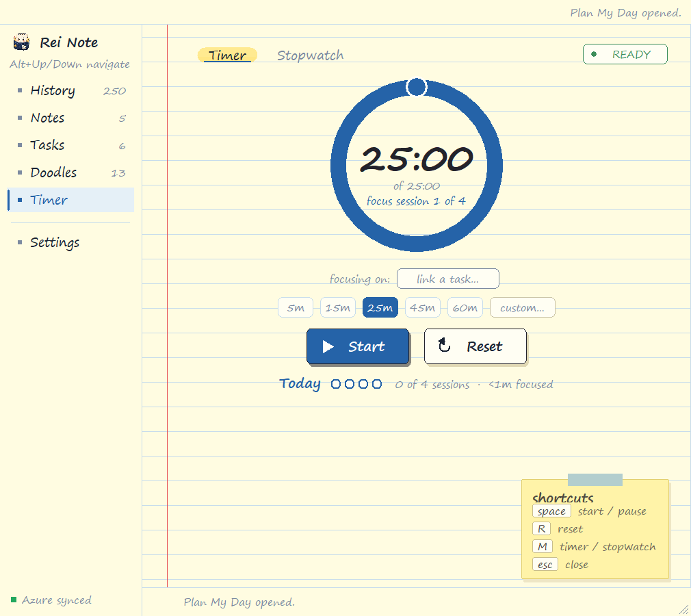Select the 45m duration preset
This screenshot has width=691, height=616.
coord(422,308)
